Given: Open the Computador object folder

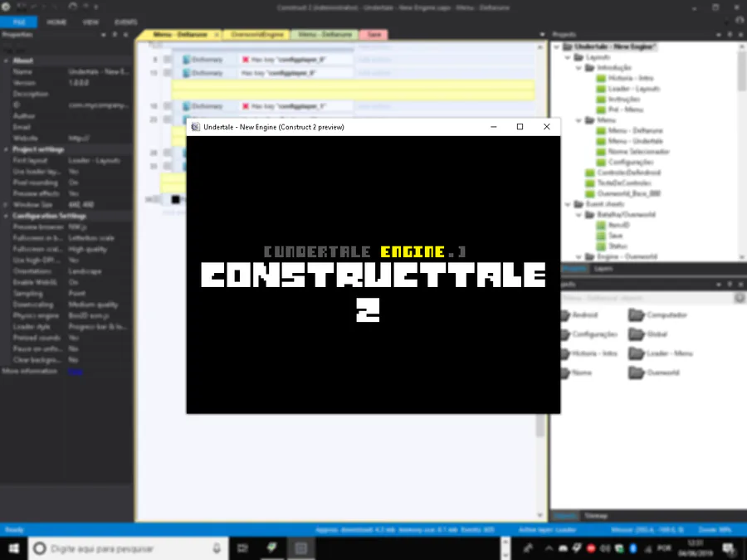Looking at the screenshot, I should [658, 315].
